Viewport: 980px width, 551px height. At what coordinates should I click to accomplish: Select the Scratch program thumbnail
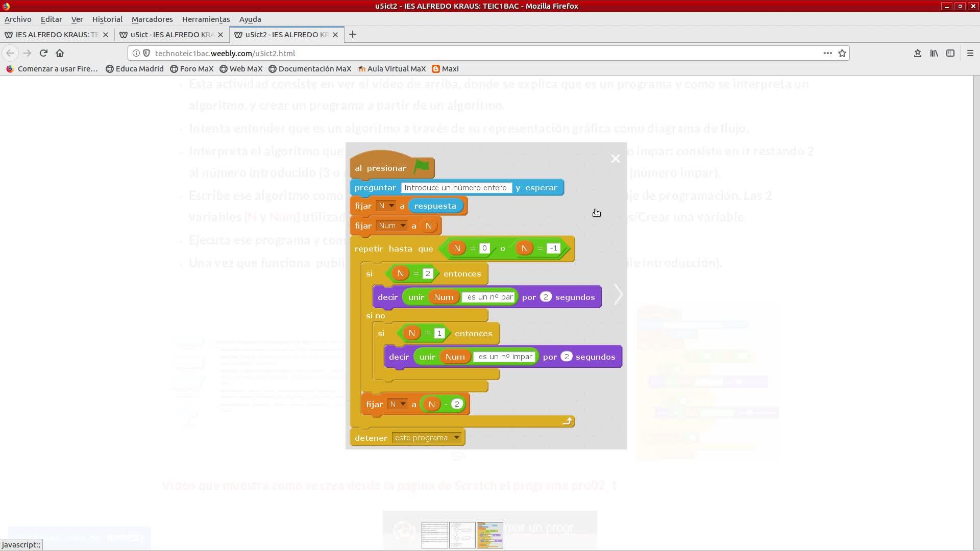(489, 535)
